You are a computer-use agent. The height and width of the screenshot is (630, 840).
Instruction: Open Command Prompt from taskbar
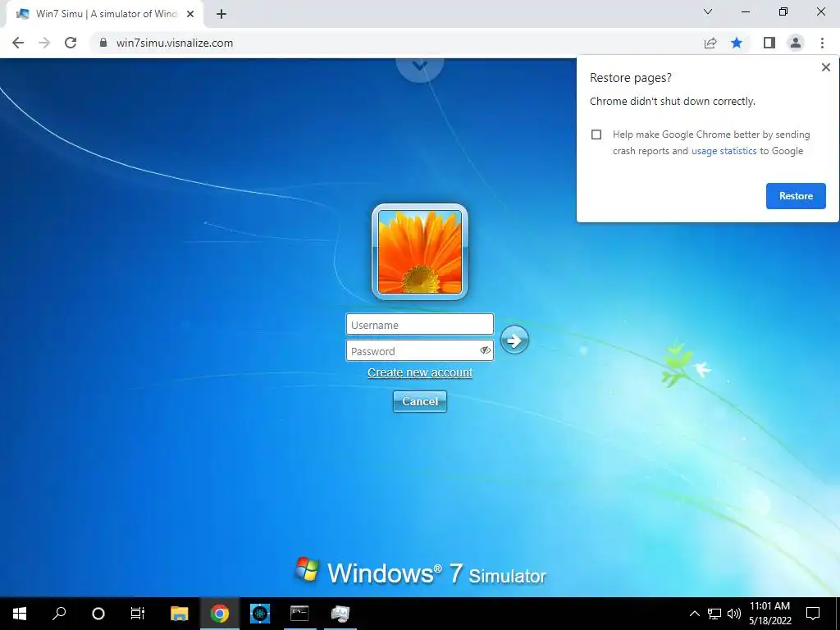pos(299,614)
